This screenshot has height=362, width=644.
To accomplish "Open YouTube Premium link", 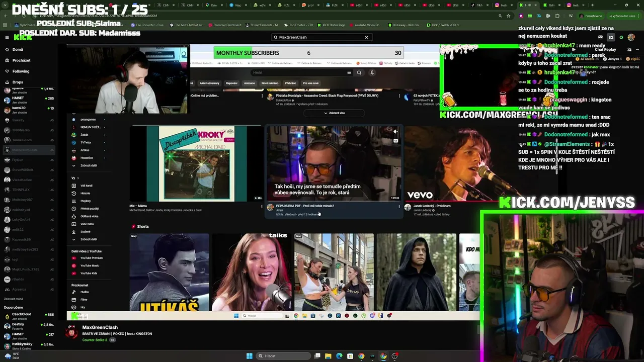I will [88, 258].
